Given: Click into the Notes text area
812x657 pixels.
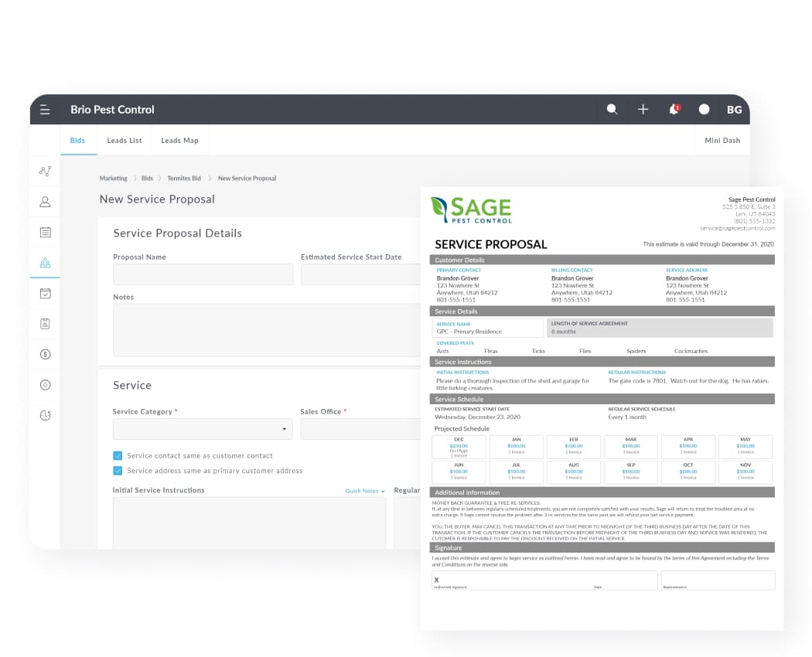Looking at the screenshot, I should click(267, 330).
